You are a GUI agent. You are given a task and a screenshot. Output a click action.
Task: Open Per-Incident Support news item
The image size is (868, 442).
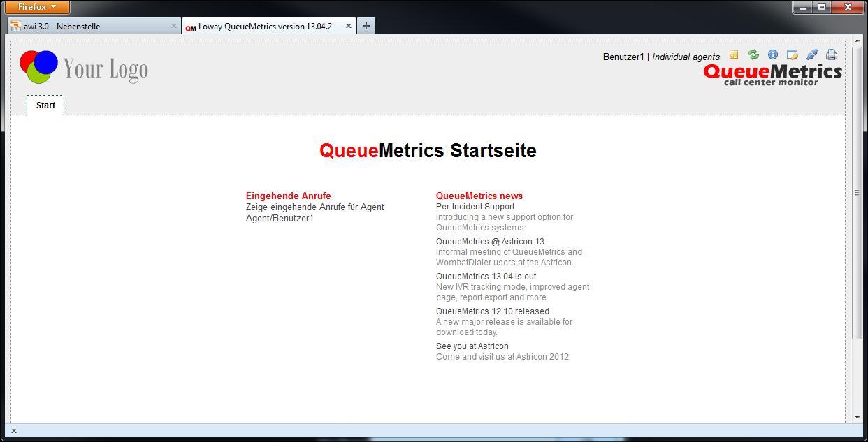(x=475, y=207)
